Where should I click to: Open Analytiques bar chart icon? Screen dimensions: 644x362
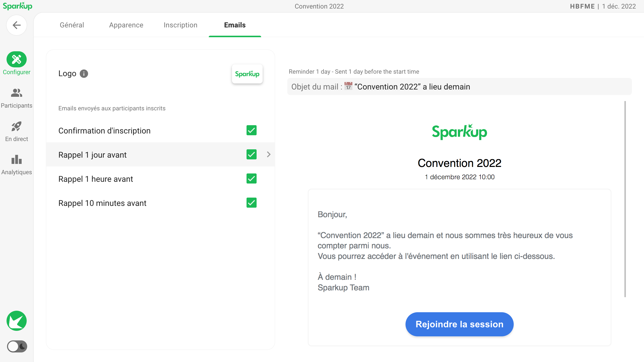coord(17,160)
